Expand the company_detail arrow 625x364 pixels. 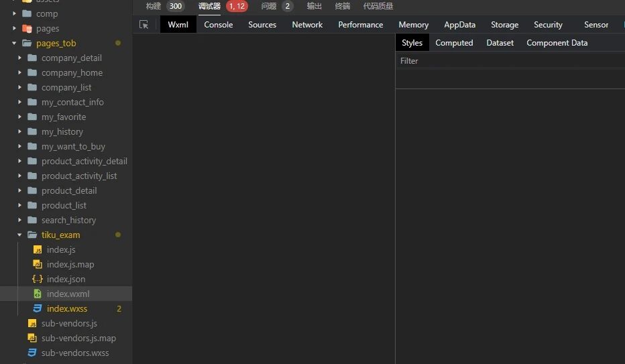(x=19, y=58)
